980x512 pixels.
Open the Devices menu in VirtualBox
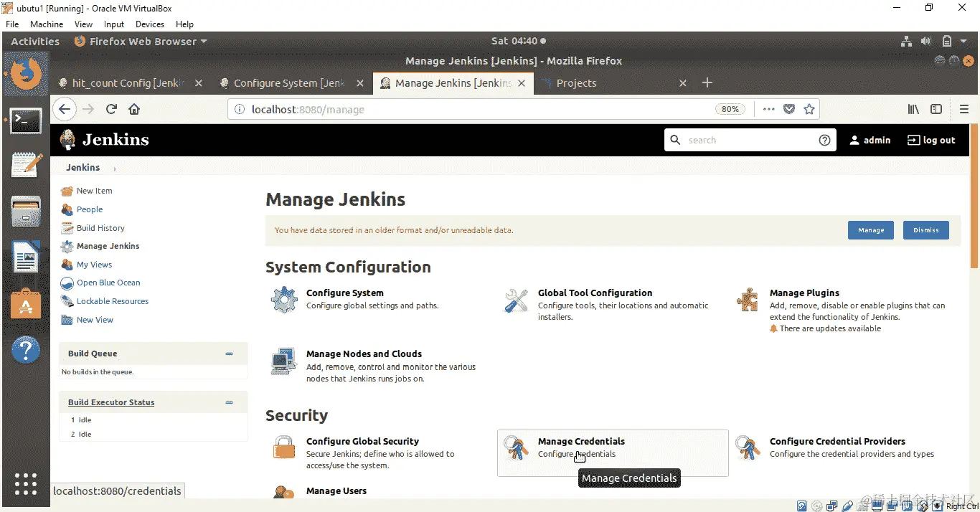coord(149,24)
